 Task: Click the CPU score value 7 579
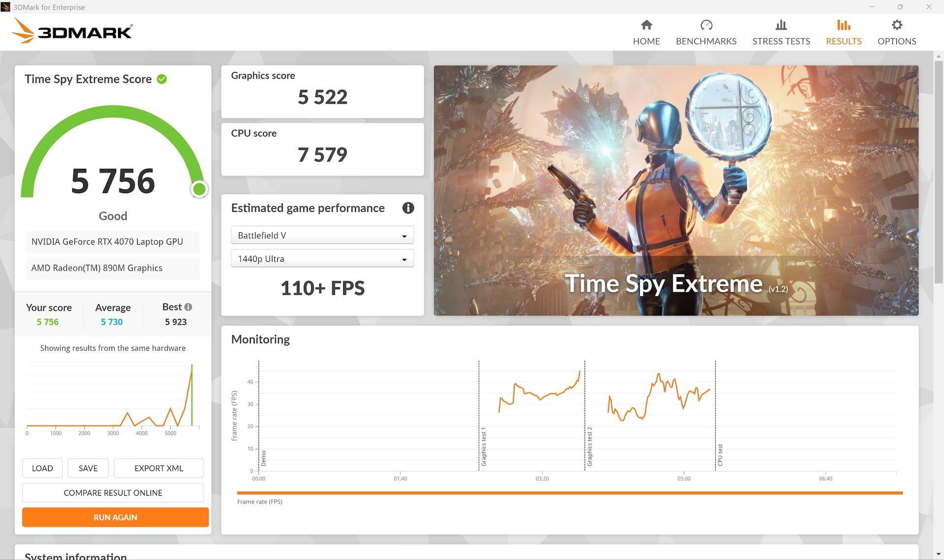tap(323, 155)
